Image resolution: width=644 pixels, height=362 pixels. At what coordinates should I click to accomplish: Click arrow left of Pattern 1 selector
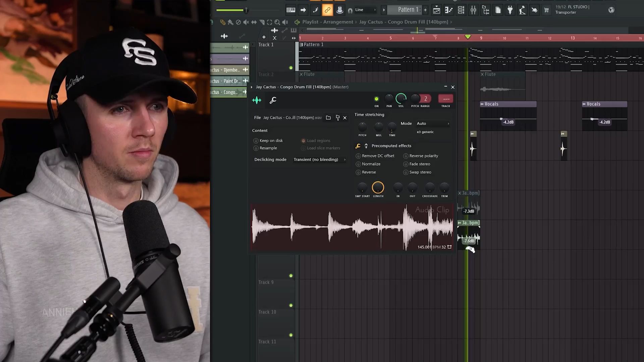click(384, 10)
